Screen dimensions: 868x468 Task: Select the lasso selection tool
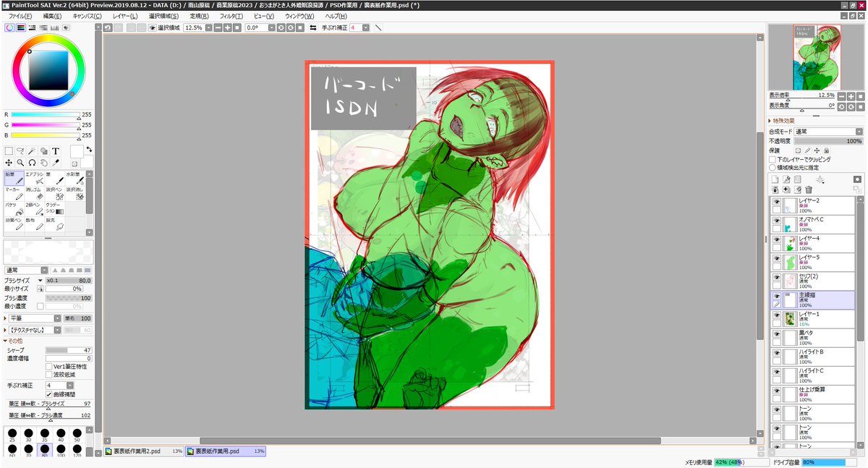(x=20, y=151)
